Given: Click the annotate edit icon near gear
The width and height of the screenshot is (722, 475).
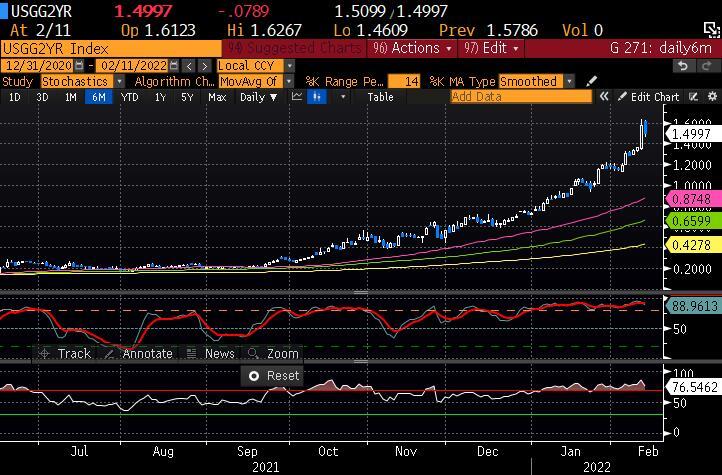Looking at the screenshot, I should [693, 97].
